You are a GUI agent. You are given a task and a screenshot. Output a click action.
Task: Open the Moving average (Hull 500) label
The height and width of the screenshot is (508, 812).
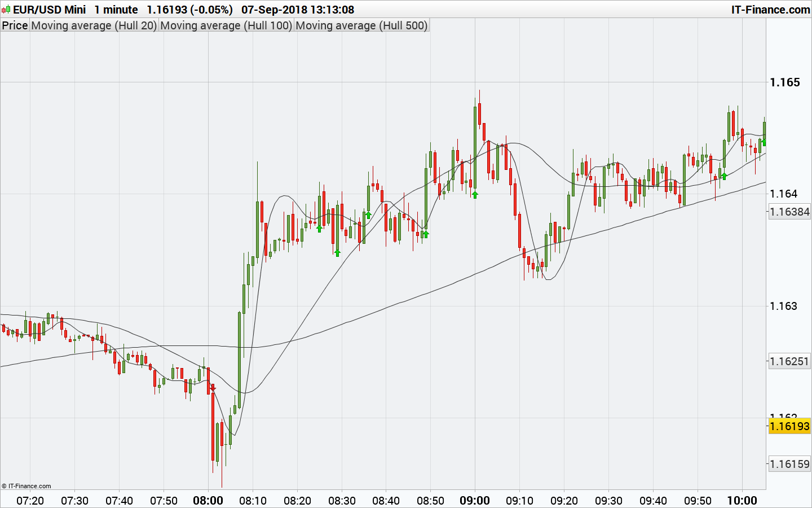pos(362,25)
